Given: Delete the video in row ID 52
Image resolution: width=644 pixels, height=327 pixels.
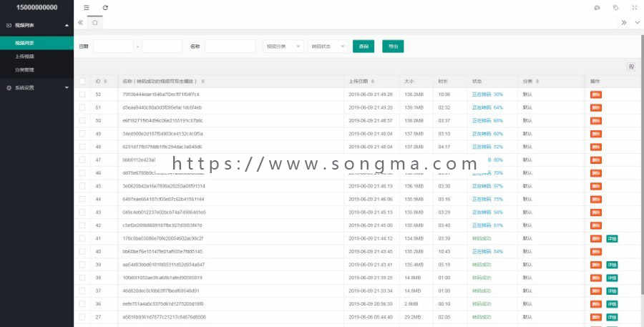Looking at the screenshot, I should (596, 94).
